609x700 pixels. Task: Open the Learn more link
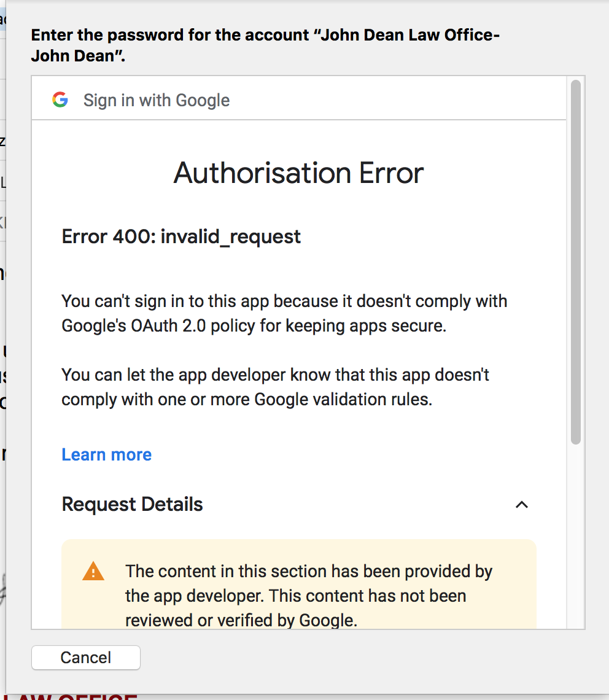coord(106,454)
